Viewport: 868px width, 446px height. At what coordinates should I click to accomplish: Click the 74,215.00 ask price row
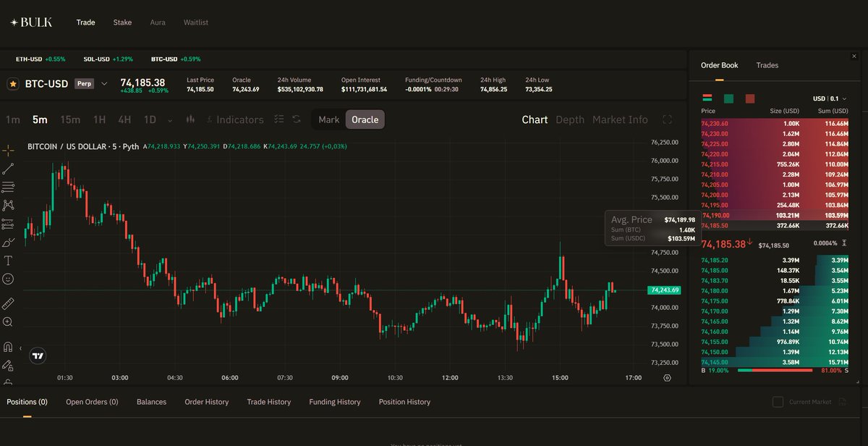point(775,164)
